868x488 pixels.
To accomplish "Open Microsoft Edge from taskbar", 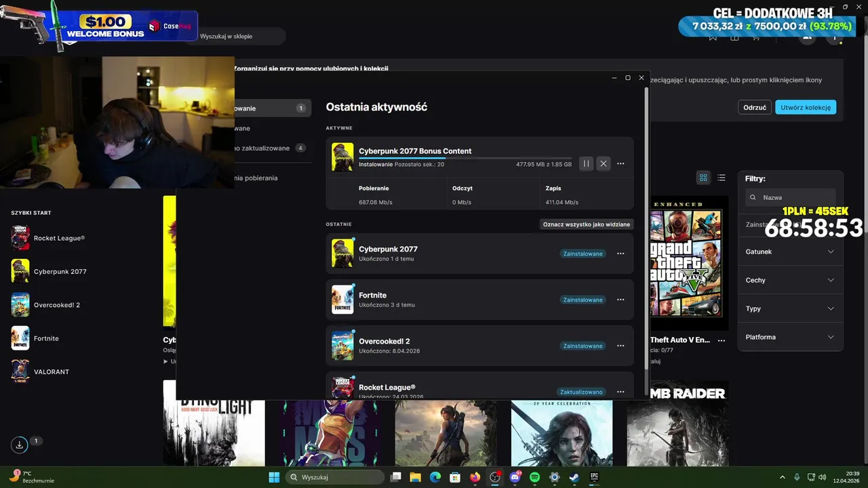I will point(435,477).
